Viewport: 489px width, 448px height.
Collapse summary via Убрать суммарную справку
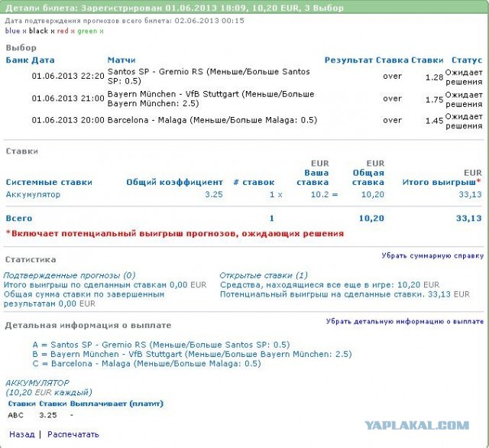pos(432,256)
